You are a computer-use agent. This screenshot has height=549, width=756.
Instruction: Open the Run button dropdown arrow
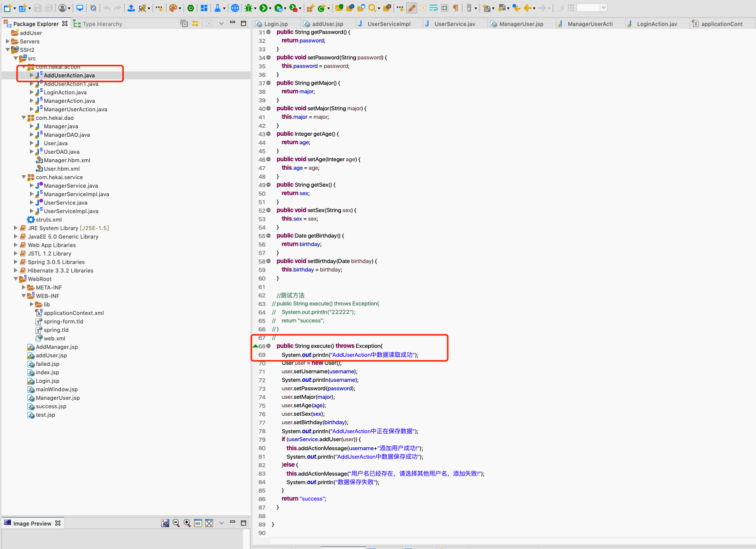270,8
